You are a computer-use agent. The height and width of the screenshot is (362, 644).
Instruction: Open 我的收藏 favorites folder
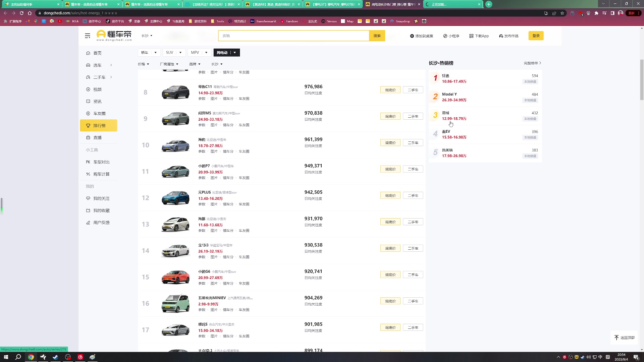pos(101,210)
